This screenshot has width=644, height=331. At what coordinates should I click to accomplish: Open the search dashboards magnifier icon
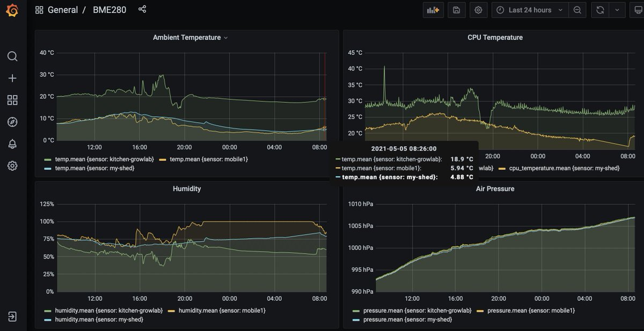tap(12, 56)
